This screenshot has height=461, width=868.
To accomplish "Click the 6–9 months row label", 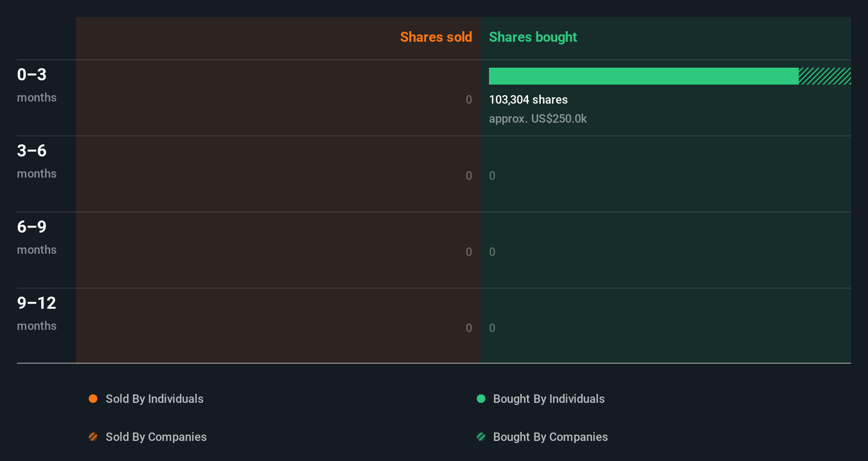I will tap(36, 237).
